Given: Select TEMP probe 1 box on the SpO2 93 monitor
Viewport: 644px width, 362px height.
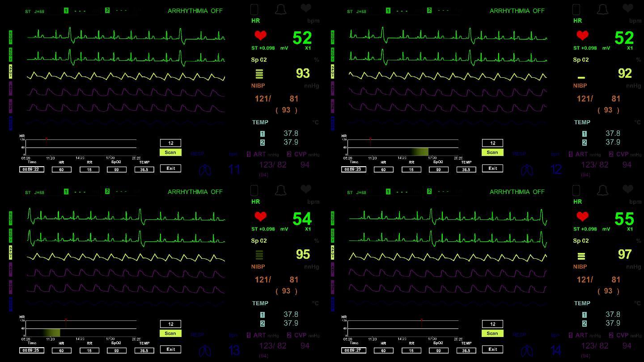Looking at the screenshot, I should pos(263,134).
